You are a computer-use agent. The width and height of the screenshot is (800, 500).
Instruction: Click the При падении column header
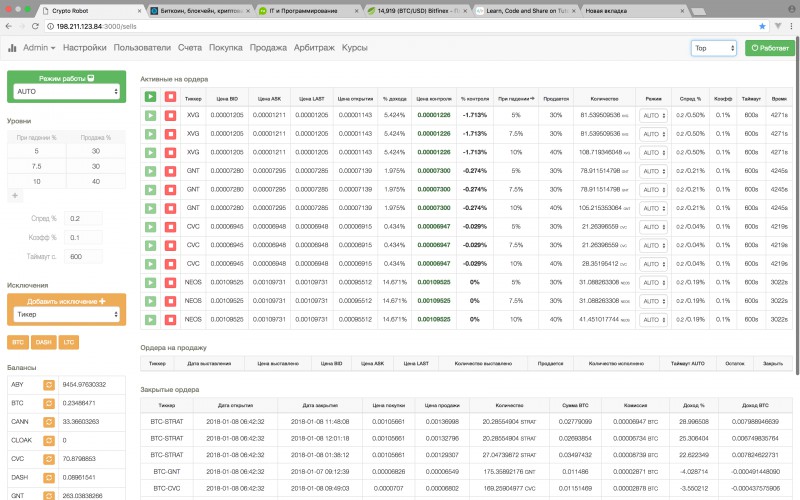[516, 98]
